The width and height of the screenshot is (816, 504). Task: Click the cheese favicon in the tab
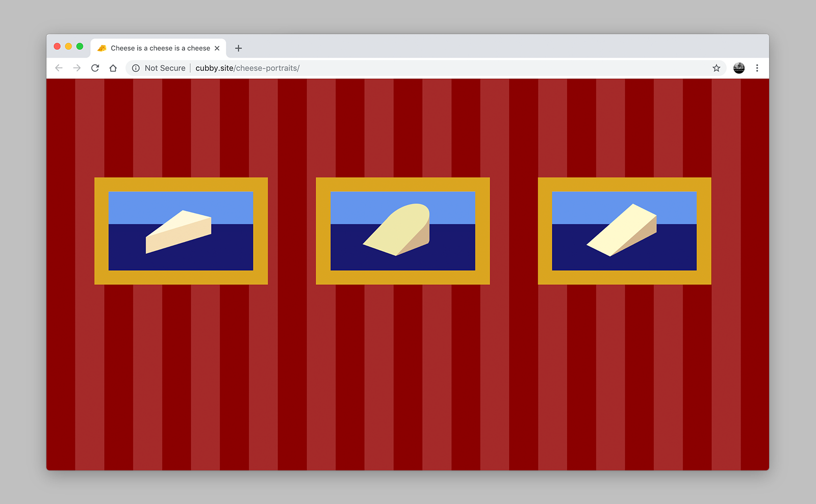point(102,48)
